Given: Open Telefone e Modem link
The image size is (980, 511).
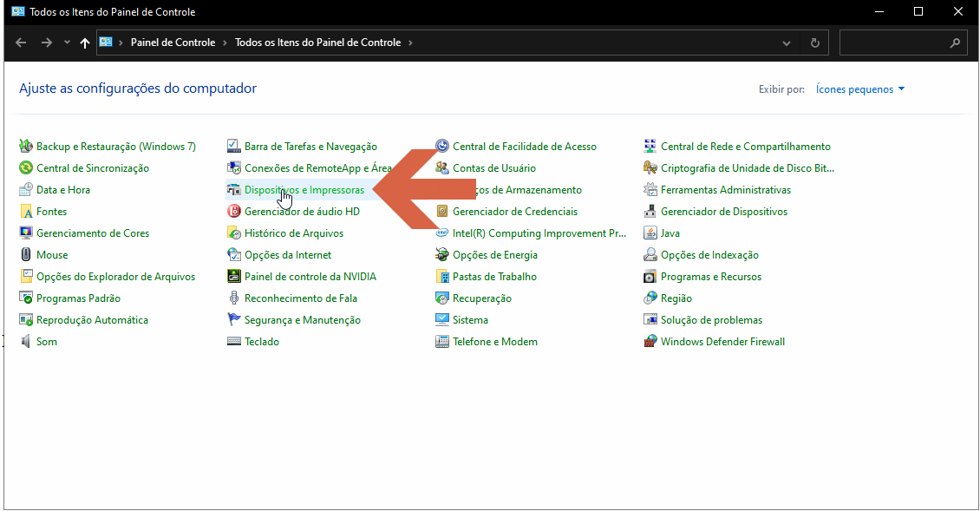Looking at the screenshot, I should point(495,342).
